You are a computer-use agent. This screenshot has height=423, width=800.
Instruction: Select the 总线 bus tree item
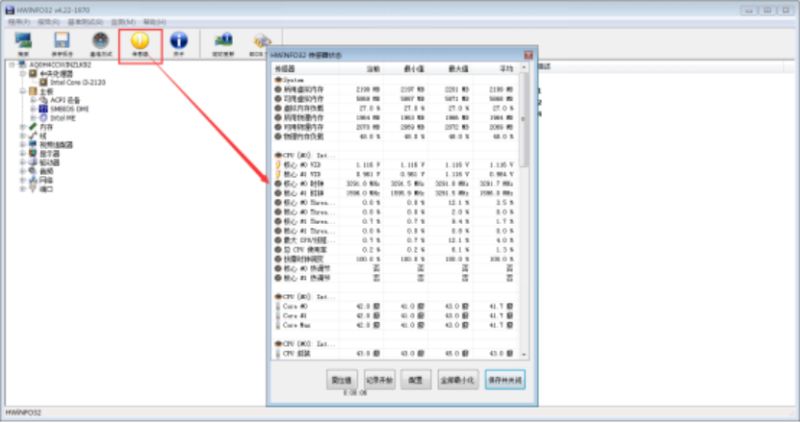point(43,136)
